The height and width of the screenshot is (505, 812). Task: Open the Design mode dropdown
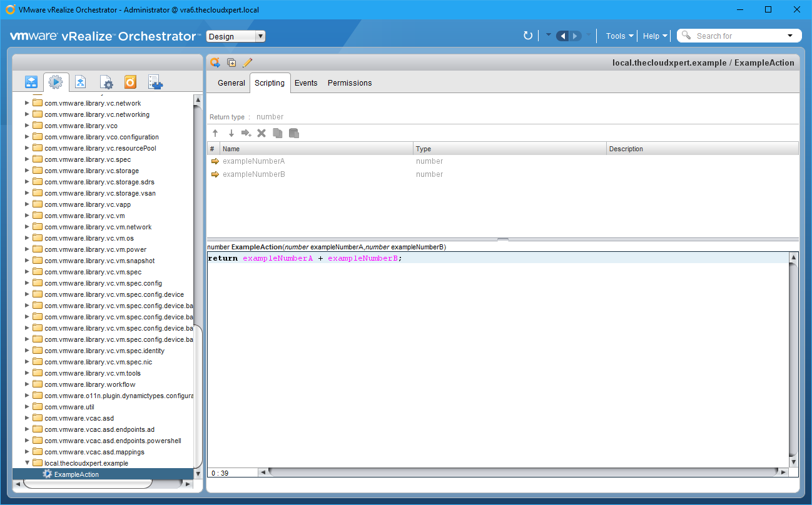point(236,36)
